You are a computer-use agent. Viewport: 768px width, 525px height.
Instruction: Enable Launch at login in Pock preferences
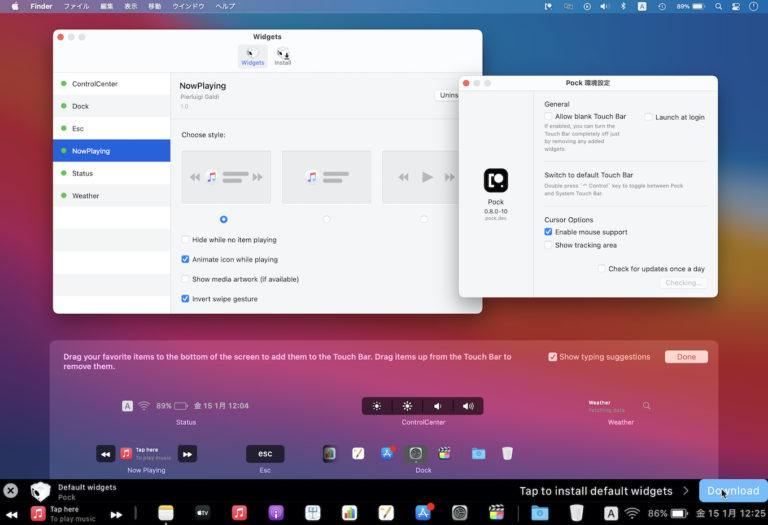click(x=649, y=117)
